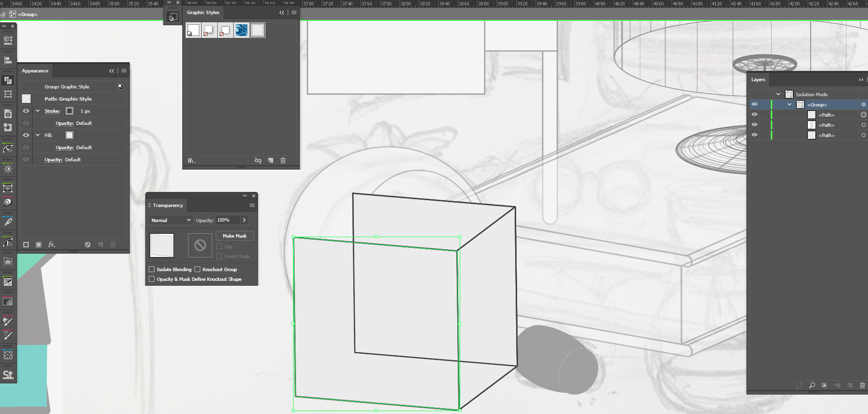
Task: Collapse the <Group> tree in Layers
Action: point(789,104)
